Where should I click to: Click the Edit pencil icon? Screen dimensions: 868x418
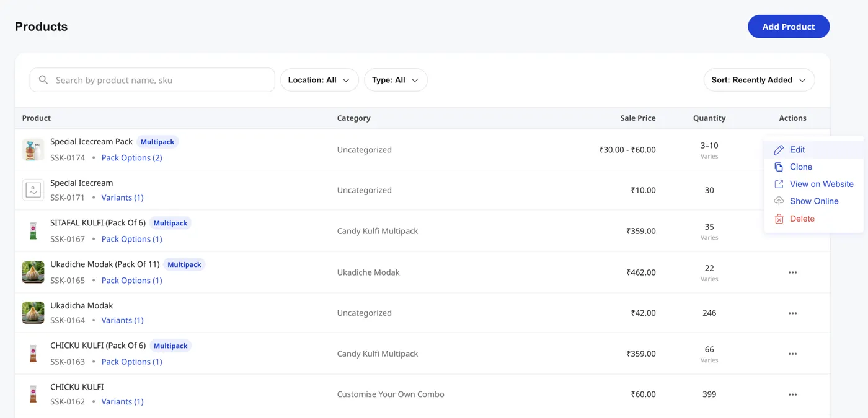[779, 150]
